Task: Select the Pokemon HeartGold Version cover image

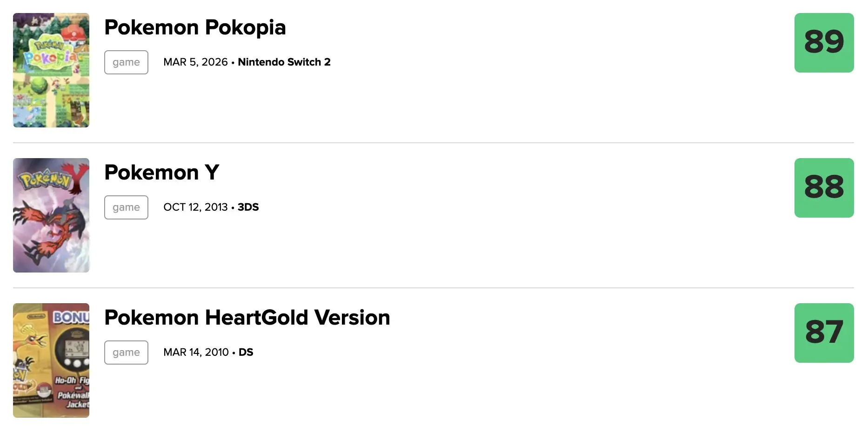Action: pyautogui.click(x=51, y=360)
